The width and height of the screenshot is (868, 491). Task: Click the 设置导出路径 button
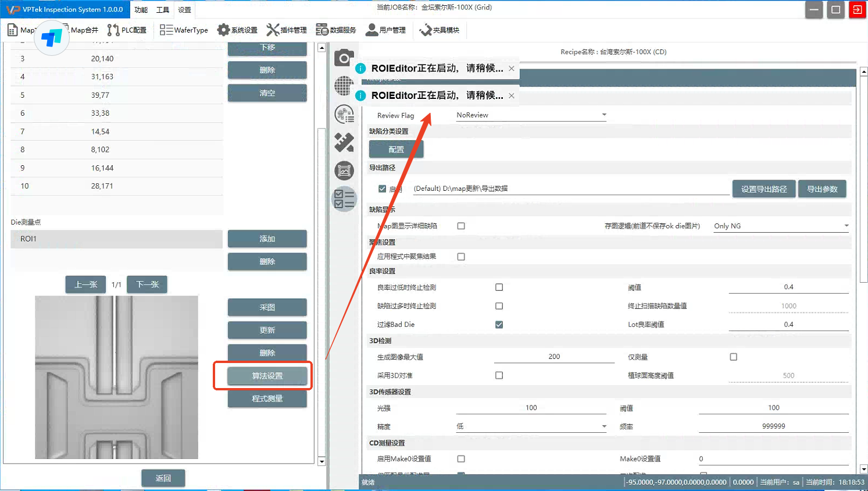click(x=763, y=189)
